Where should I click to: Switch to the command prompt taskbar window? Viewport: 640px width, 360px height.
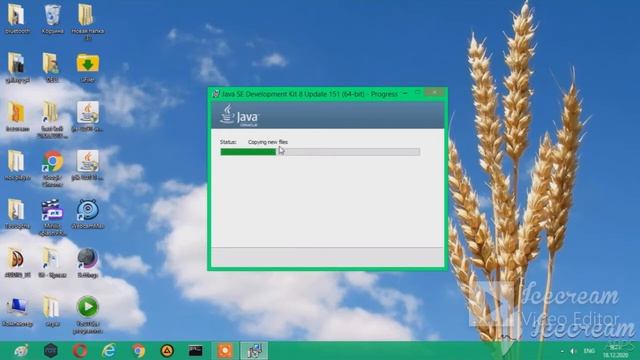(x=196, y=351)
